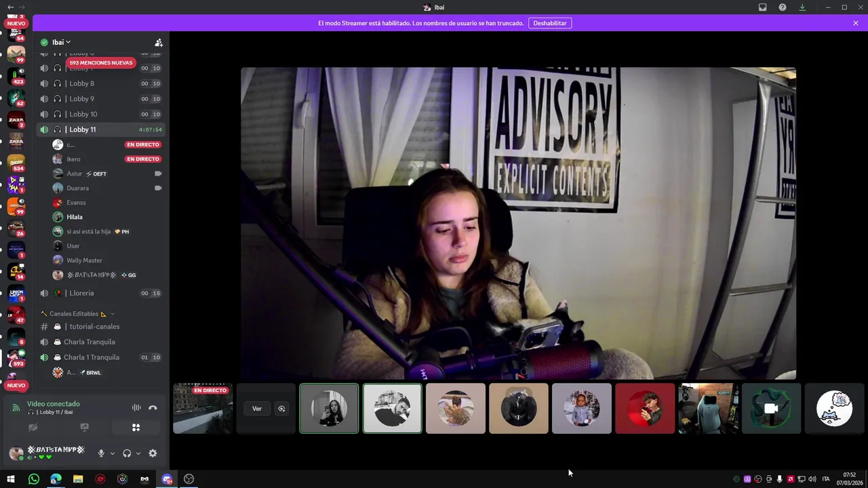Join Charla 1 Tranquila voice channel
The width and height of the screenshot is (868, 488).
click(100, 357)
